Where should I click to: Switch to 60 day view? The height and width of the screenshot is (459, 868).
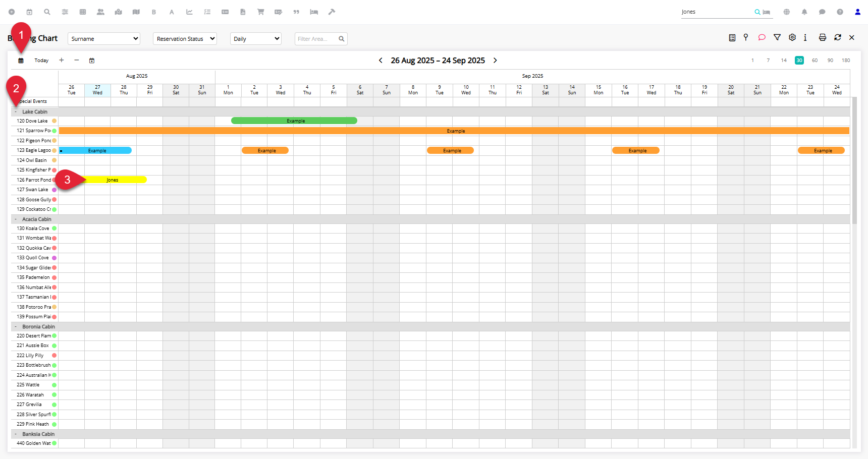click(815, 61)
